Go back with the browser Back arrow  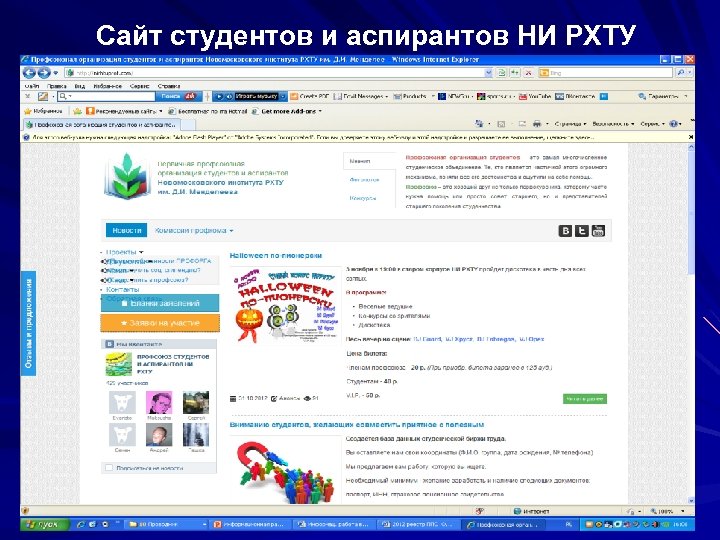click(29, 73)
